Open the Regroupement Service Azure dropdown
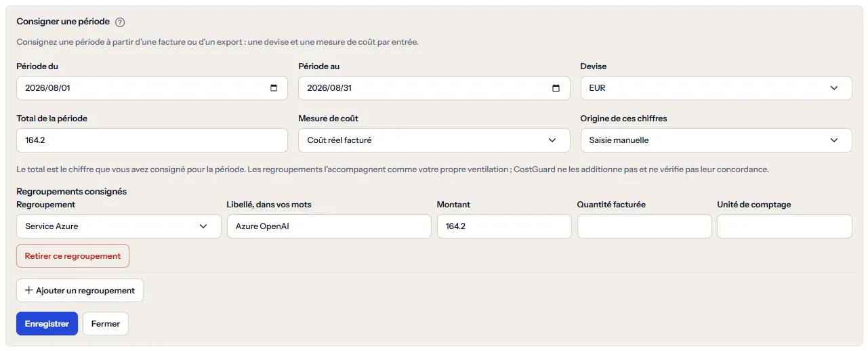The width and height of the screenshot is (868, 351). pos(119,226)
